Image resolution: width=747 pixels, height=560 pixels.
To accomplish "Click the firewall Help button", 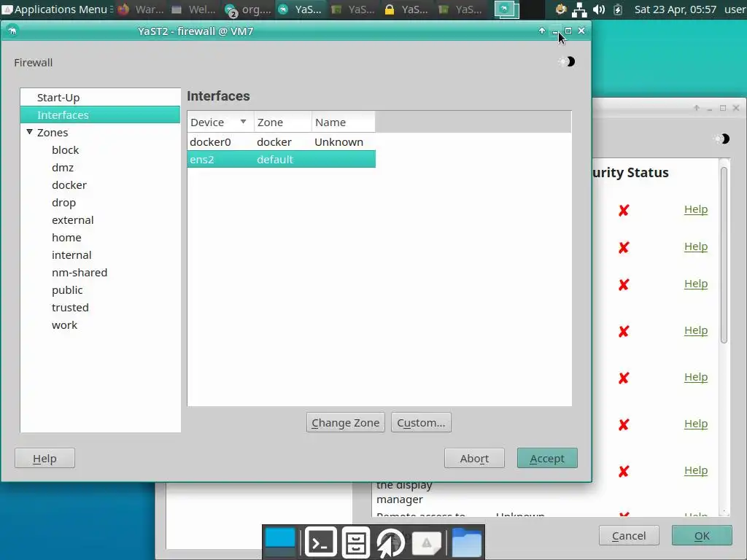I will 44,459.
